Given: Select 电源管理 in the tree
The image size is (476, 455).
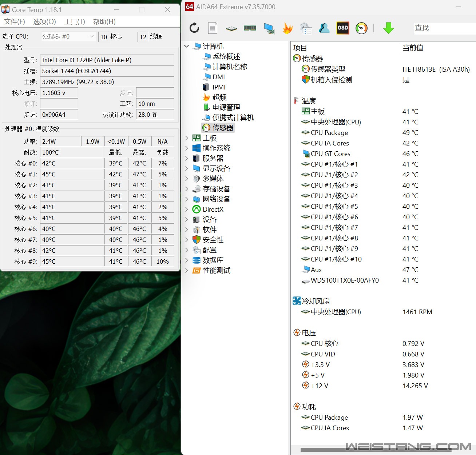Looking at the screenshot, I should click(x=226, y=107).
